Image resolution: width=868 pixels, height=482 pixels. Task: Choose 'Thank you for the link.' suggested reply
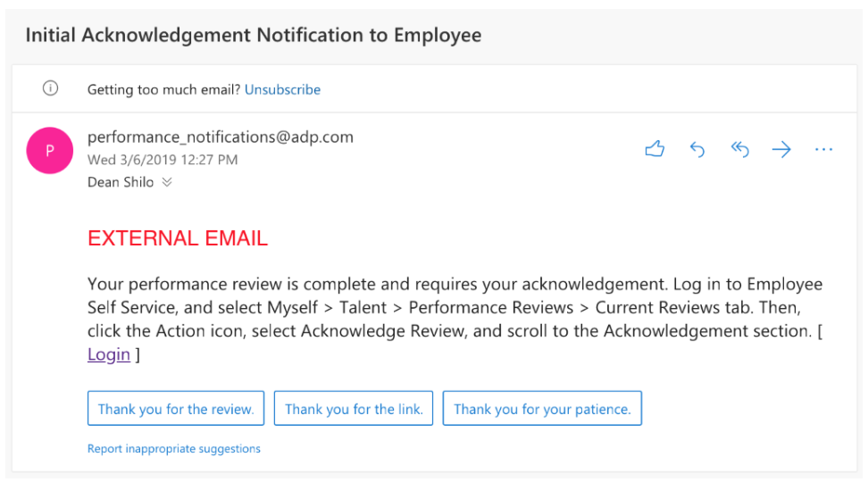354,409
